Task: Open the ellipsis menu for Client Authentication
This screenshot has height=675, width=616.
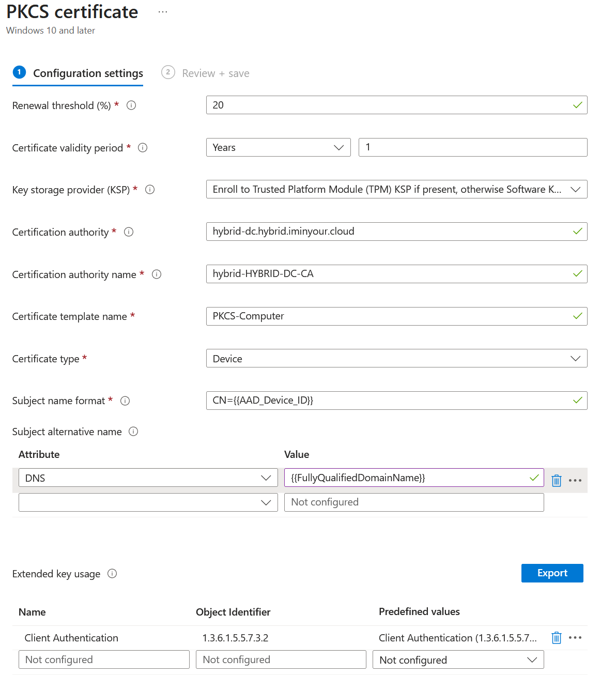Action: click(x=575, y=638)
